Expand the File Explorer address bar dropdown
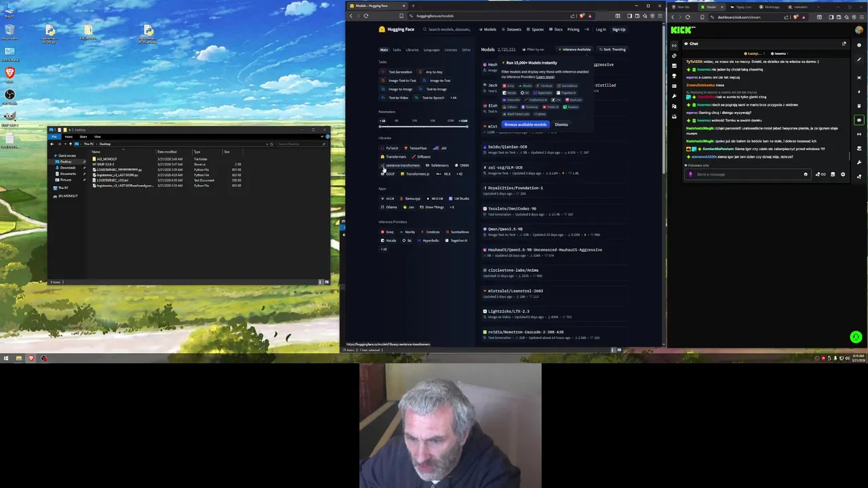 point(267,144)
